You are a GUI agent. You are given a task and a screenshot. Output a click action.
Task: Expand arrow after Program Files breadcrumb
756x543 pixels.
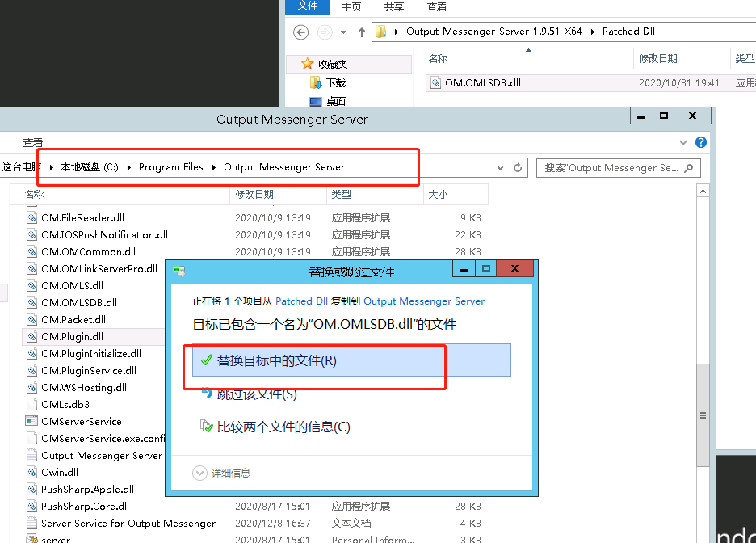pyautogui.click(x=213, y=167)
